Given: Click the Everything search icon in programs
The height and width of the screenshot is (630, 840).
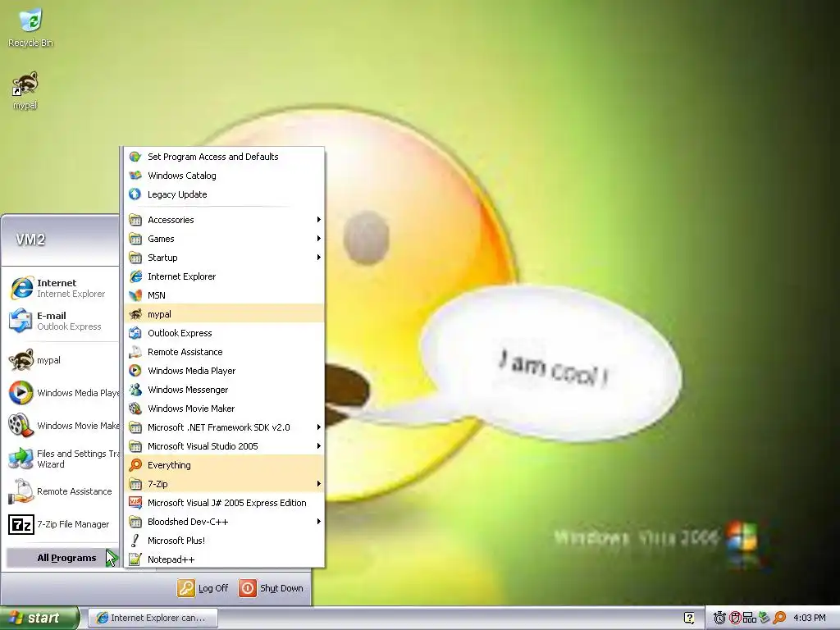Looking at the screenshot, I should (x=135, y=465).
